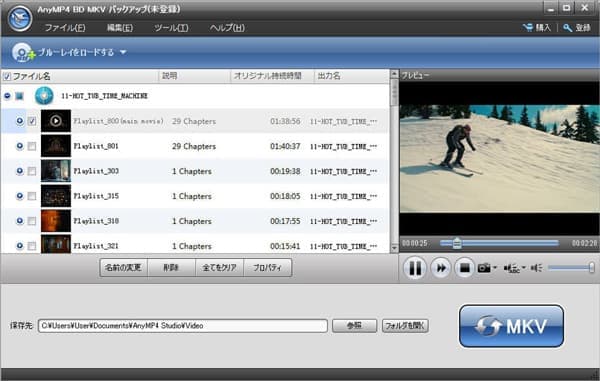This screenshot has width=600, height=381.
Task: Open プロパティ properties button
Action: coord(267,267)
